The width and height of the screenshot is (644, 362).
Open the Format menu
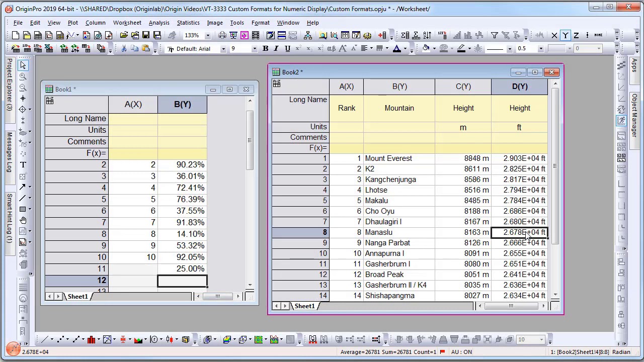pyautogui.click(x=260, y=23)
